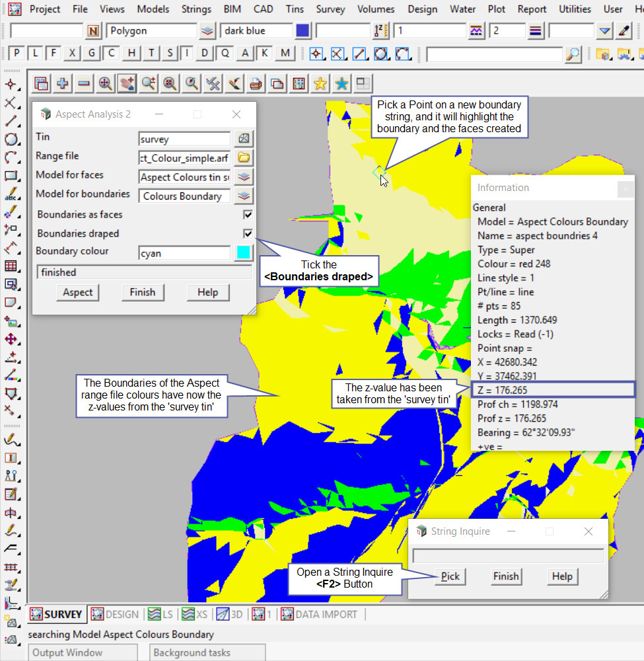Open the Tins menu
This screenshot has width=644, height=661.
[x=295, y=9]
